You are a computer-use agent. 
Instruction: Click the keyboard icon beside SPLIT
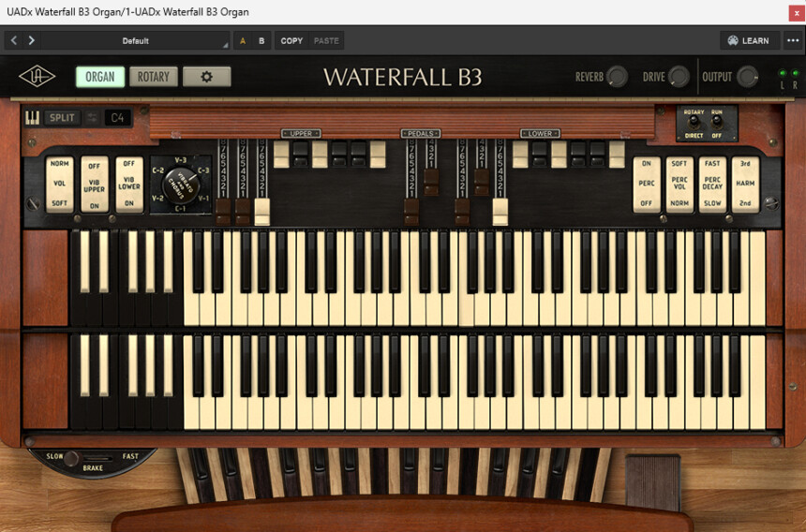coord(33,118)
